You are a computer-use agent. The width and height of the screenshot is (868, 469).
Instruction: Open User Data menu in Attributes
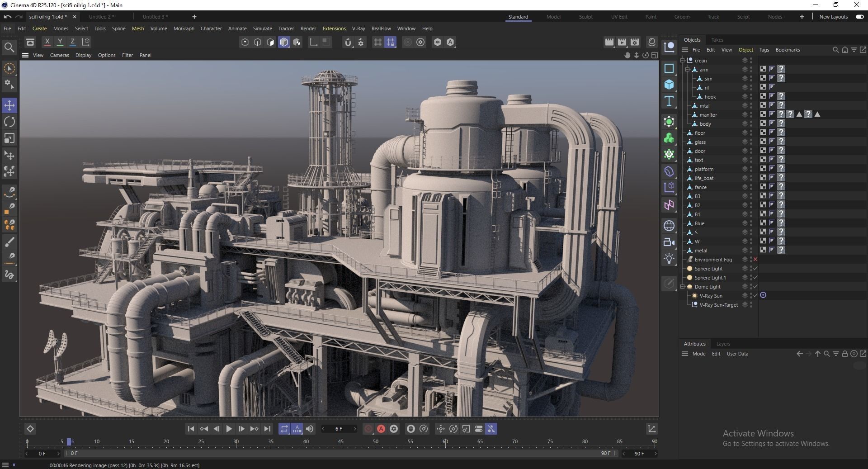point(737,354)
